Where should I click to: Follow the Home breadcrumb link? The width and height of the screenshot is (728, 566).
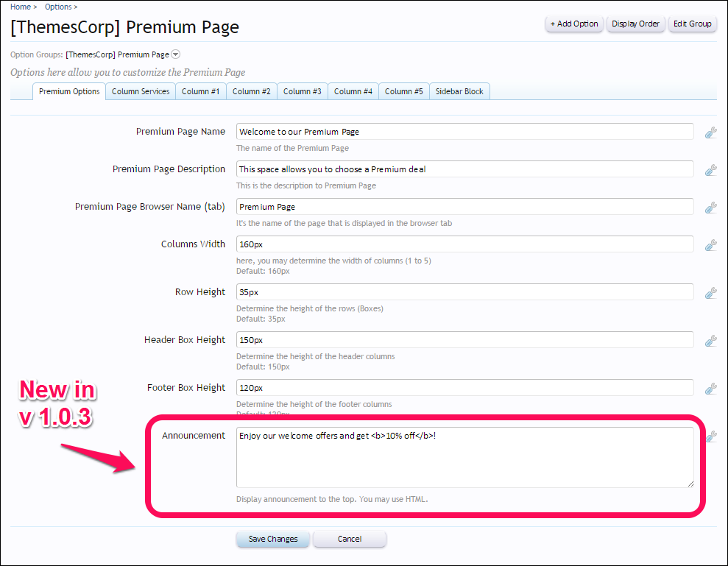point(21,7)
